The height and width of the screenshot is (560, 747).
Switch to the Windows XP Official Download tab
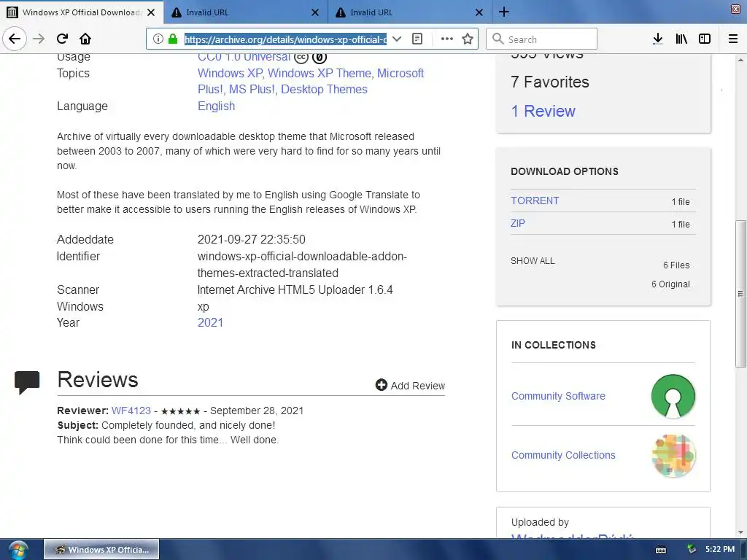(82, 12)
